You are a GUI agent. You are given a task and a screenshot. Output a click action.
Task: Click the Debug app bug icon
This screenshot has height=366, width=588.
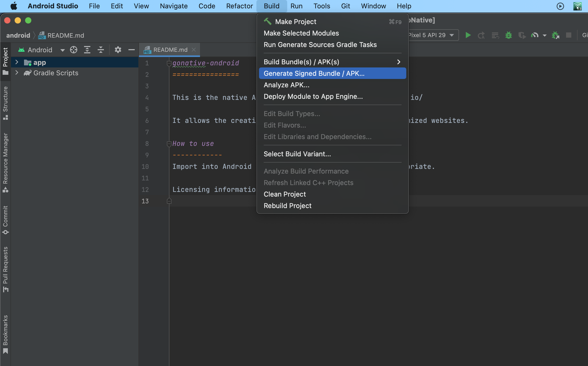point(508,35)
